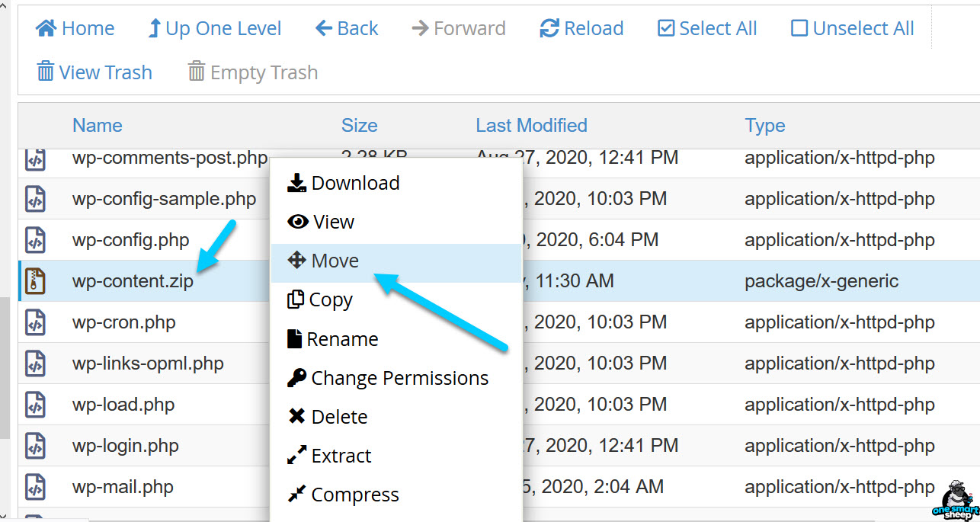Click the wp-mail.php file icon

tap(35, 487)
